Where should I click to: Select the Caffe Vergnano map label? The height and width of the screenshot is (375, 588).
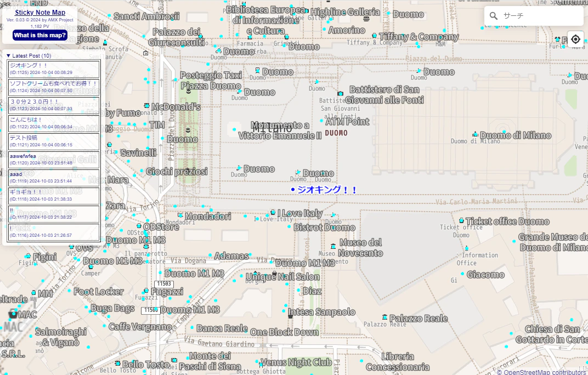(140, 327)
